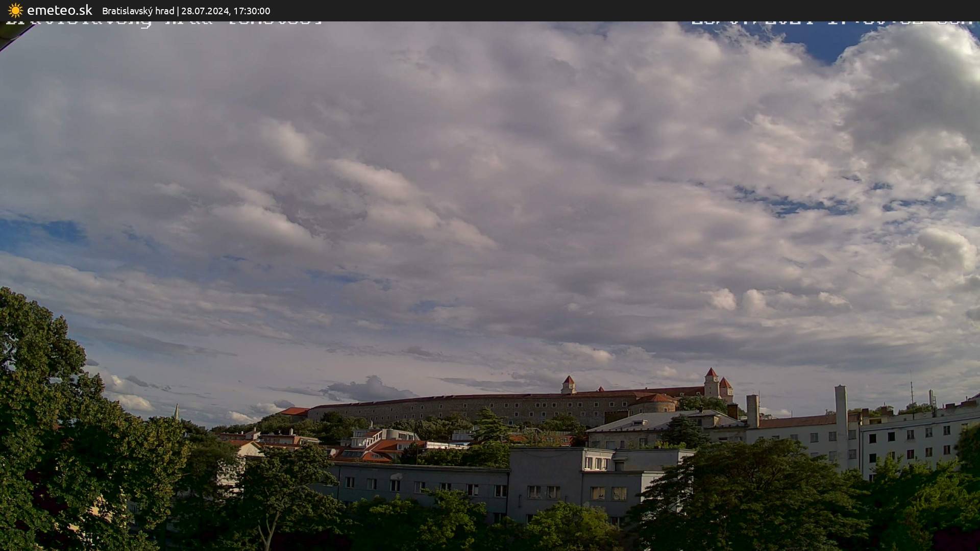The image size is (980, 551).
Task: Click the Bratislavský hrad title text
Action: click(x=138, y=11)
